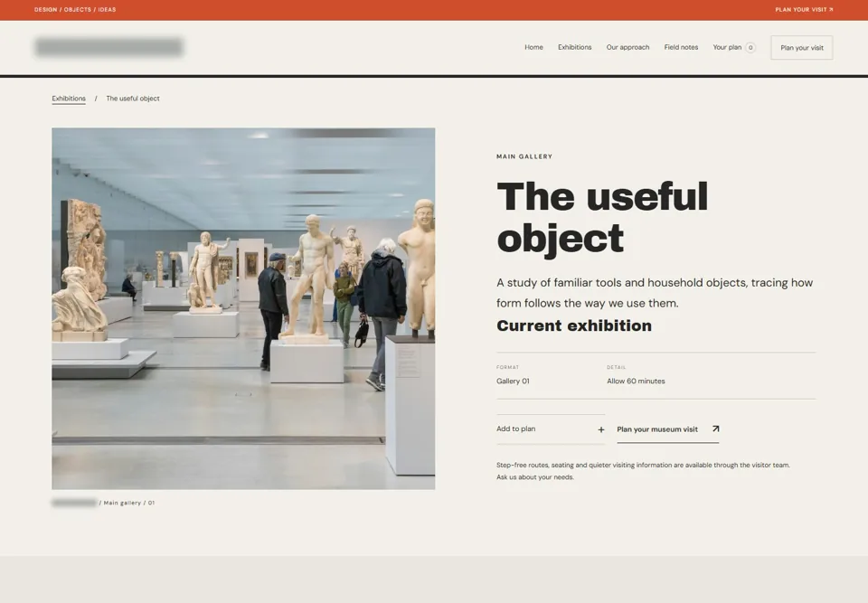Open the gallery statues exhibition photo
The image size is (868, 603).
[243, 308]
